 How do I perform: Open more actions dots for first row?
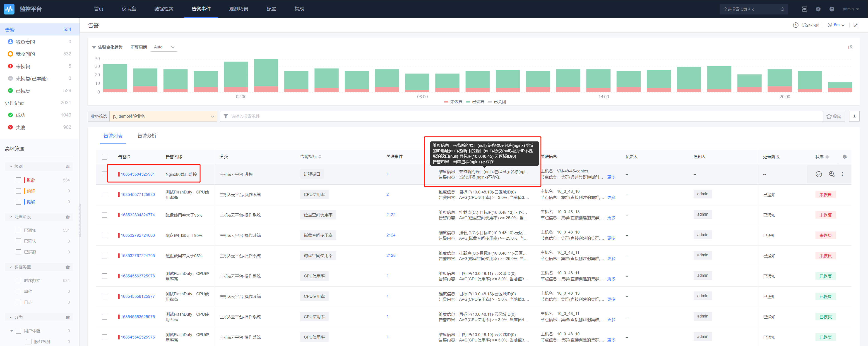point(842,174)
